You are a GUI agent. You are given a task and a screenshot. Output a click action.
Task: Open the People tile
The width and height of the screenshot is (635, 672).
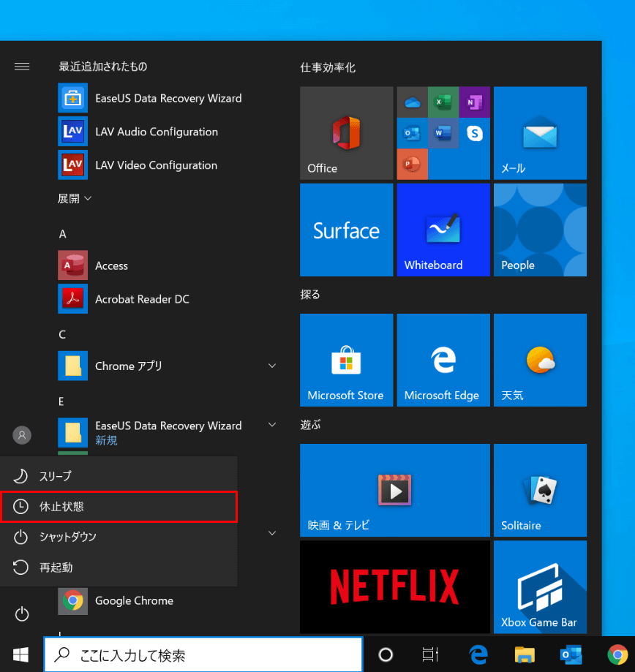point(540,230)
